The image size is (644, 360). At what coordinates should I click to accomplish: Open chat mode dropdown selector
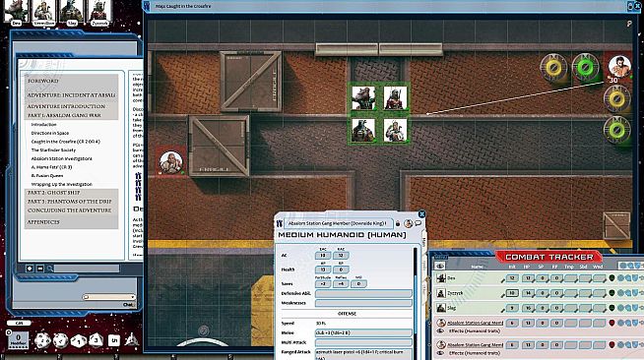pos(109,297)
